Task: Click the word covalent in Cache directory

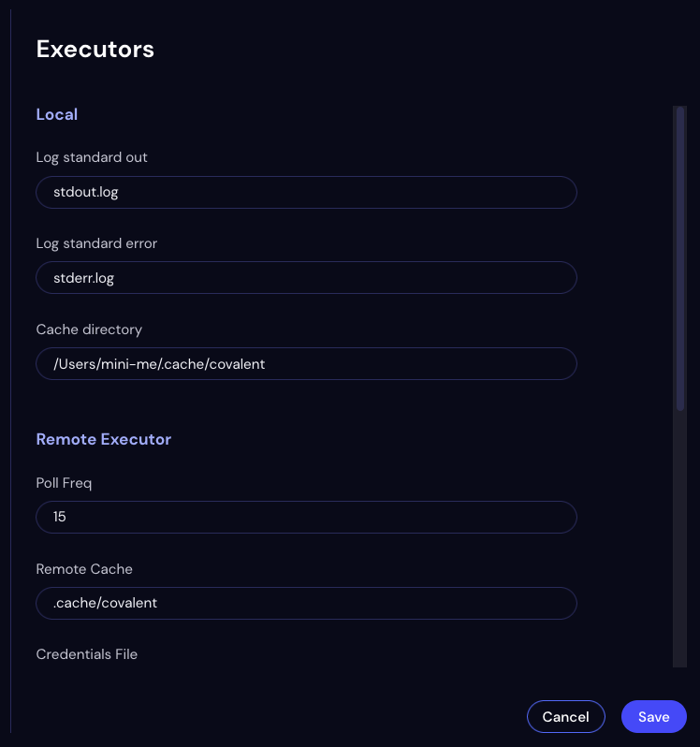Action: pos(237,364)
